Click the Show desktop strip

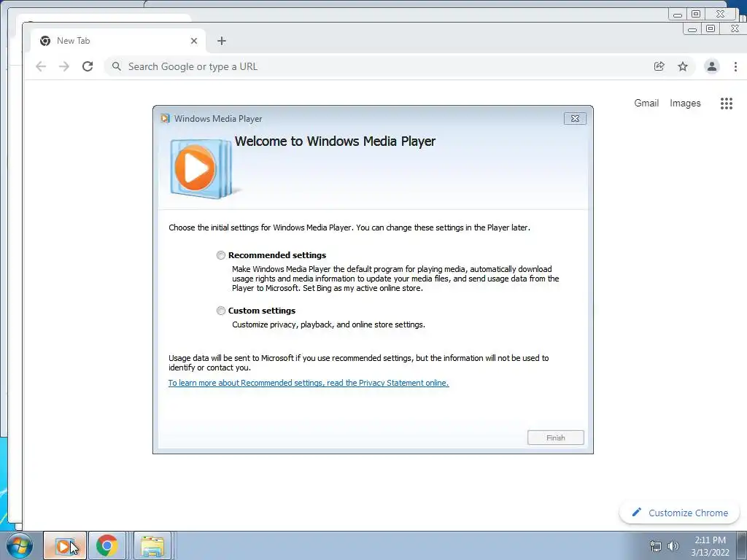[742, 545]
